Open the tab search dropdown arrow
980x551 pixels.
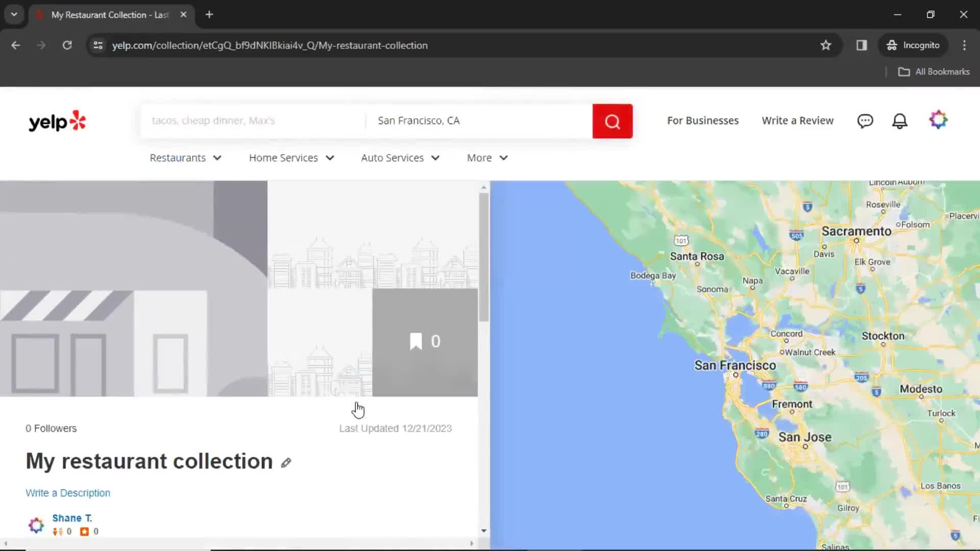pos(14,15)
